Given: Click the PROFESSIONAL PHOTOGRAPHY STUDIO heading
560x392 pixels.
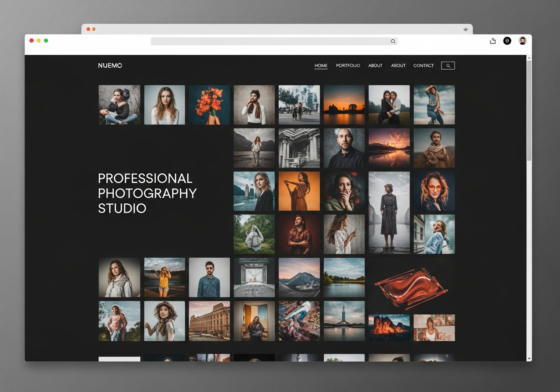Looking at the screenshot, I should click(x=147, y=193).
